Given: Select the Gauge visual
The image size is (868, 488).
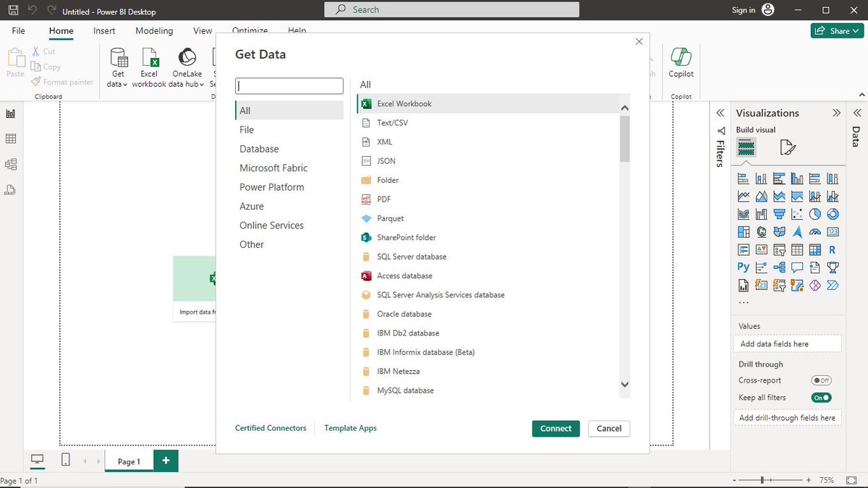Looking at the screenshot, I should click(x=815, y=232).
